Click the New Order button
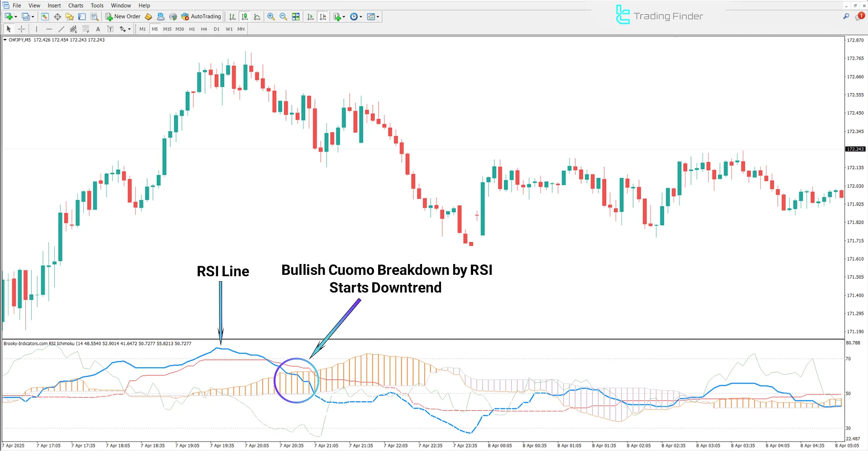 [x=123, y=16]
